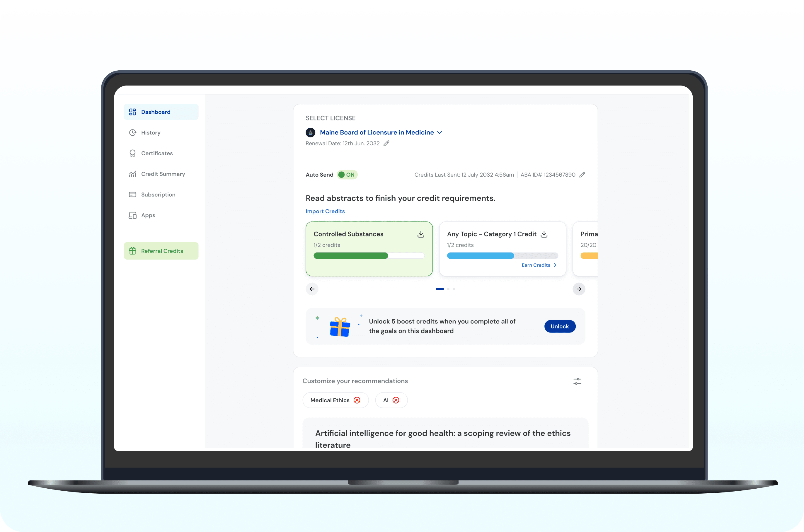Click the History clock icon

(133, 133)
